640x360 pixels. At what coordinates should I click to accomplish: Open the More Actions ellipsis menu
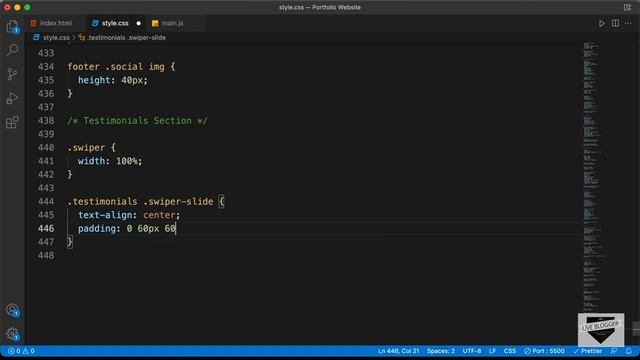pos(628,23)
